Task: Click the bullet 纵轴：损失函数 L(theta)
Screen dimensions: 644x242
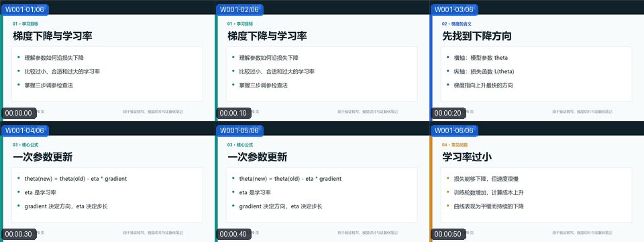Action: (x=484, y=72)
